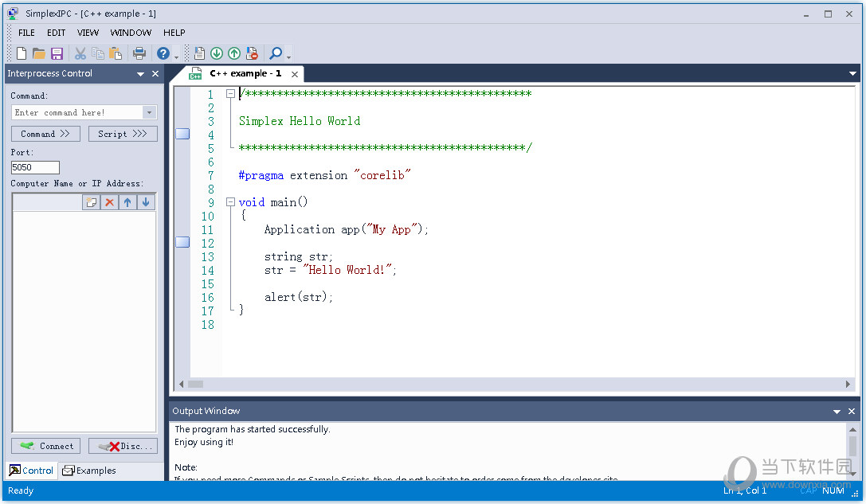Image resolution: width=866 pixels, height=504 pixels.
Task: Click the bookmark marker on line 4
Action: tap(182, 134)
